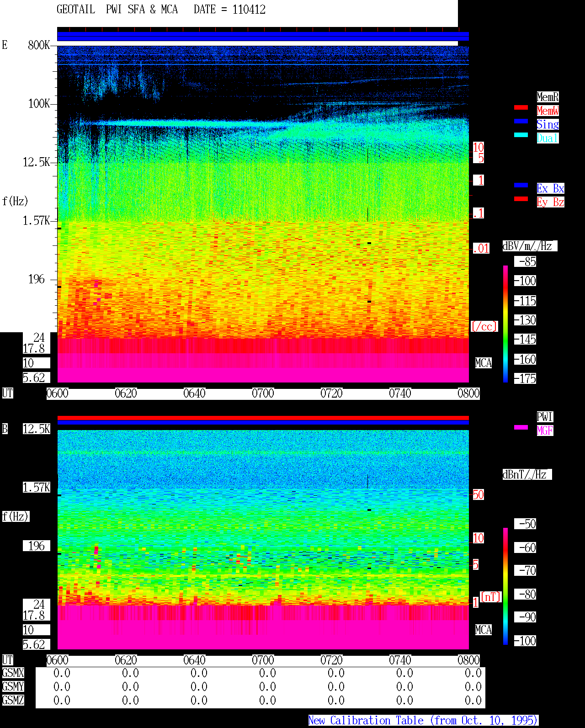
Task: Click the red '50' nT scale label
Action: tap(478, 494)
